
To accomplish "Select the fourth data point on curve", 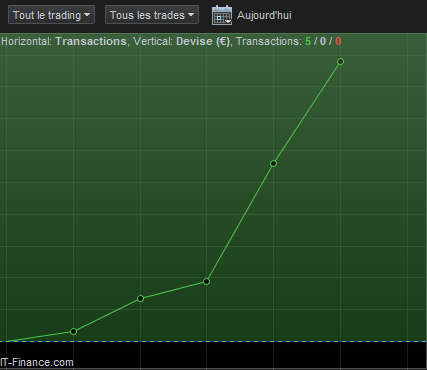I will click(273, 163).
